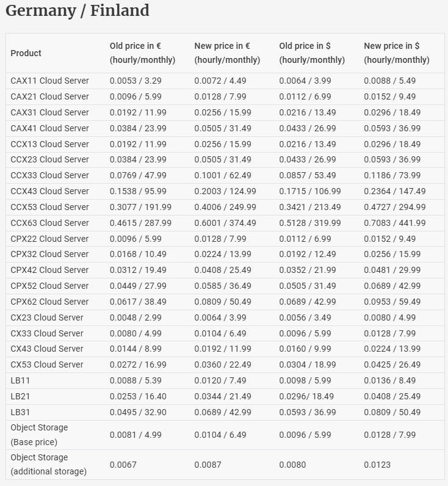Click the Product column header
This screenshot has width=448, height=486.
(x=26, y=53)
